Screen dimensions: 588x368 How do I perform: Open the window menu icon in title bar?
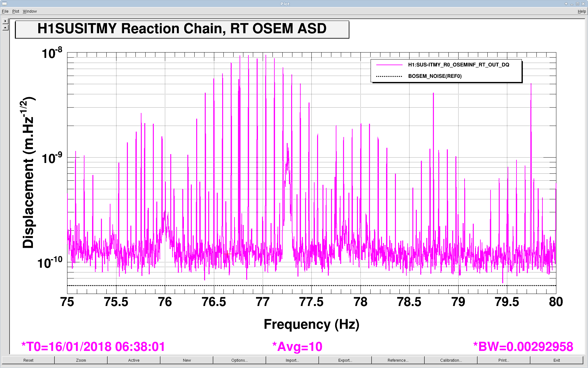(x=4, y=4)
